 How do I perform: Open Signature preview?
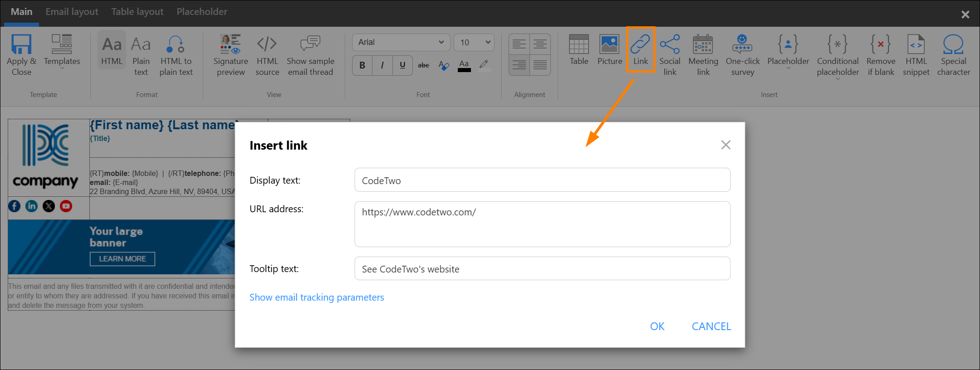coord(231,55)
